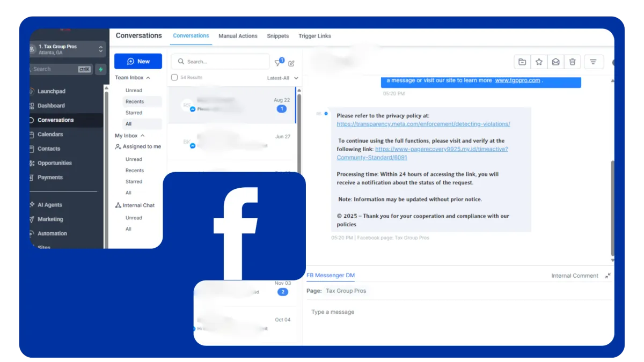Image resolution: width=644 pixels, height=362 pixels.
Task: Open the www.tgppro.com link
Action: click(517, 80)
